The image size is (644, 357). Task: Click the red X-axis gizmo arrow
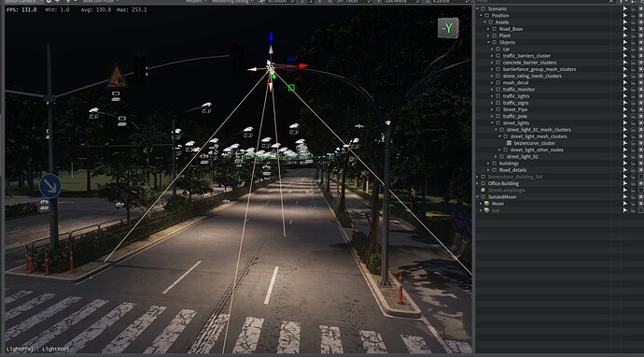pos(302,65)
